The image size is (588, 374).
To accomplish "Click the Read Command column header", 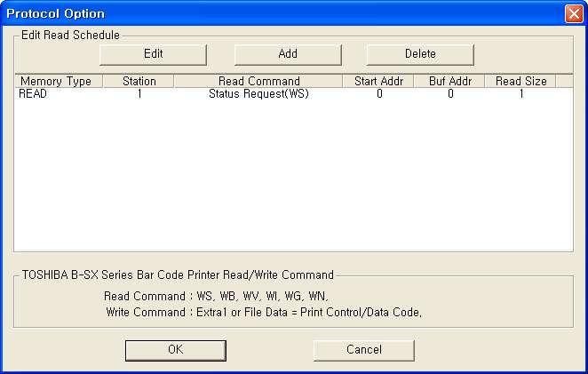I will pos(258,81).
